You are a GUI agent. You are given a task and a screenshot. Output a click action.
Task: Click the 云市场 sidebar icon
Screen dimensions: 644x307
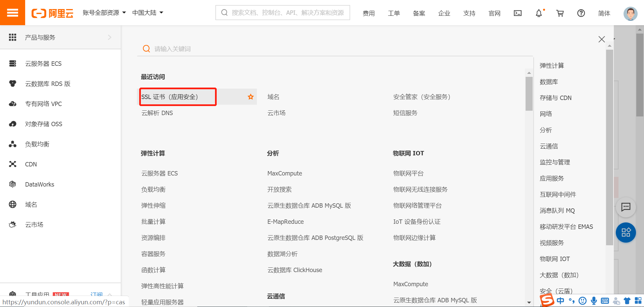coord(13,224)
